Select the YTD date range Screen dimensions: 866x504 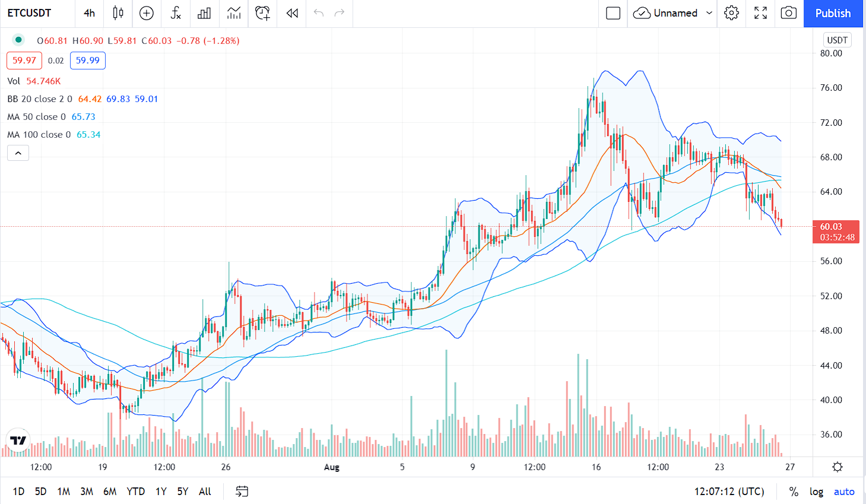point(135,492)
